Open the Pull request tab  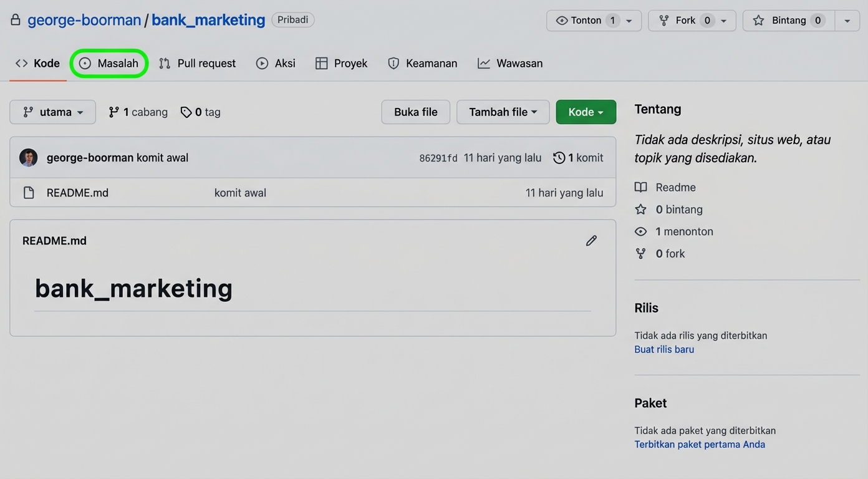tap(197, 63)
